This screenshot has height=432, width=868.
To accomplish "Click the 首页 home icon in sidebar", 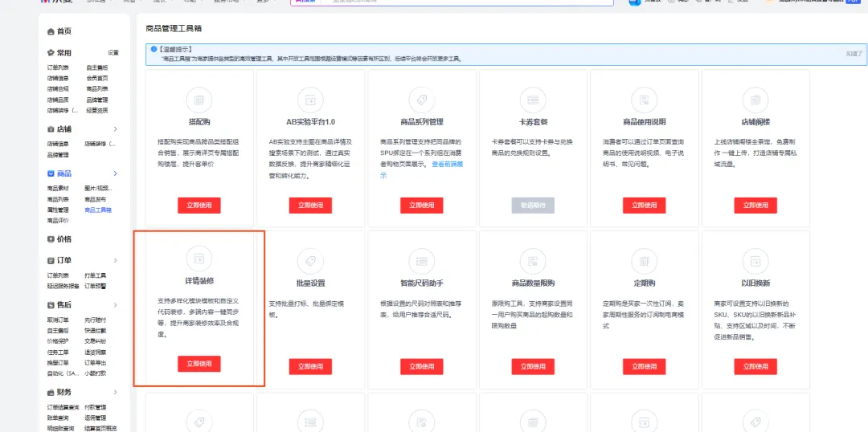I will tap(51, 31).
